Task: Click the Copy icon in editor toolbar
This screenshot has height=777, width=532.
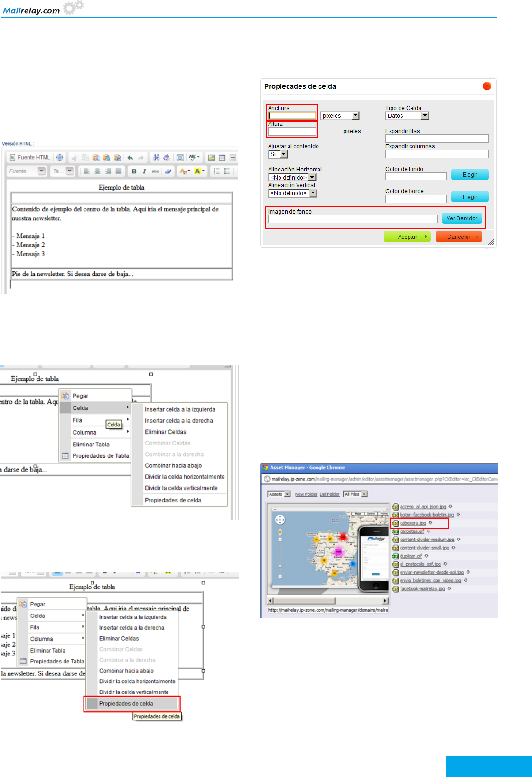Action: [x=85, y=158]
